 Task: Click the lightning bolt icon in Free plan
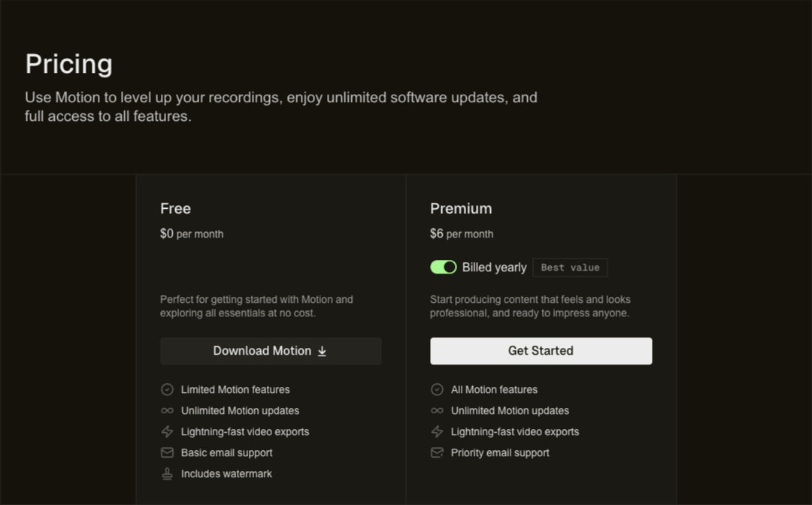tap(167, 431)
